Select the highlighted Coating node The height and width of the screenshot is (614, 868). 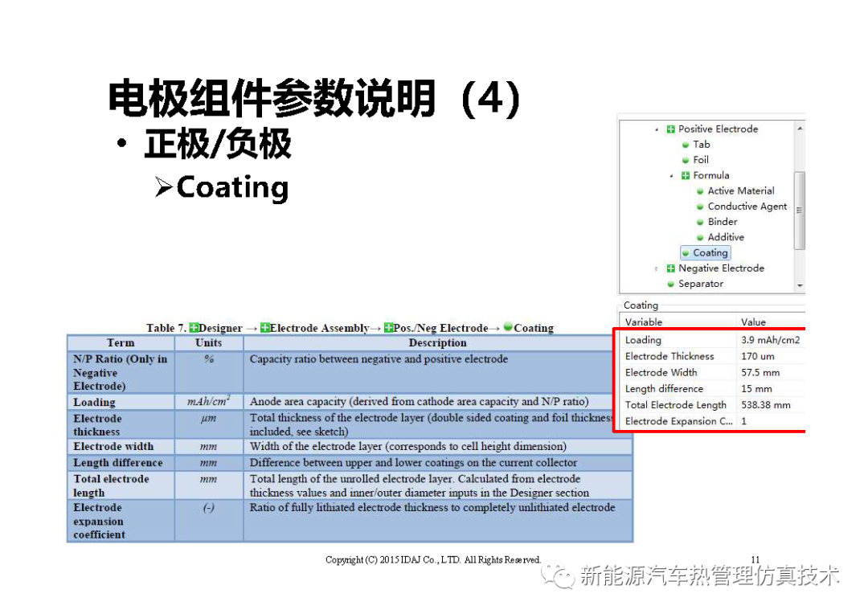click(x=706, y=253)
